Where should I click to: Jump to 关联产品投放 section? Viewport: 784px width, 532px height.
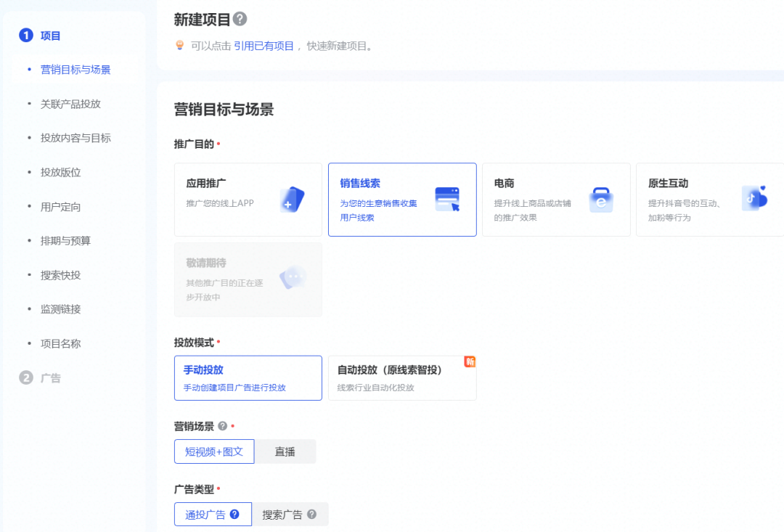pyautogui.click(x=70, y=104)
